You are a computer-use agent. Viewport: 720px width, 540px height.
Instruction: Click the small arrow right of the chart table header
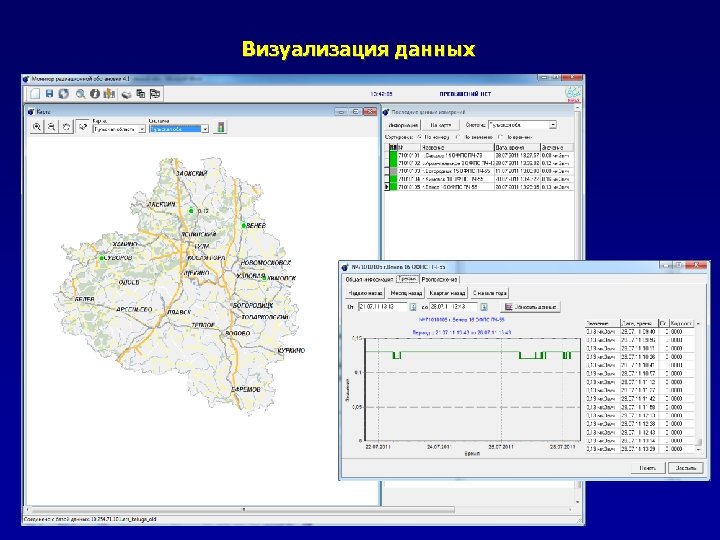point(698,324)
